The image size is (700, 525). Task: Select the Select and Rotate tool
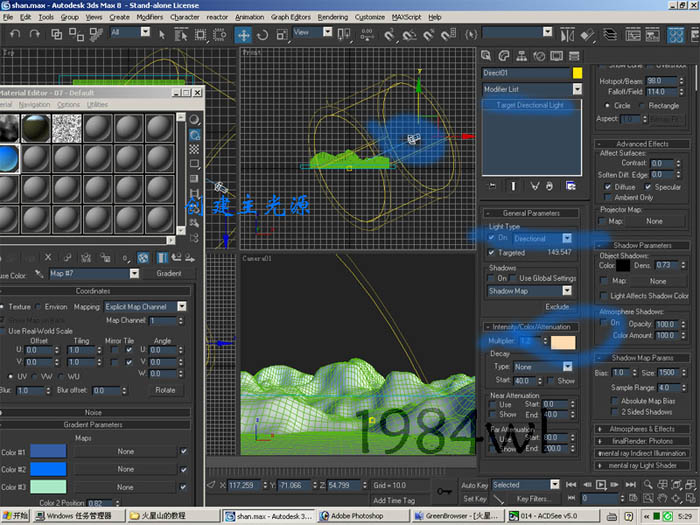coord(262,35)
